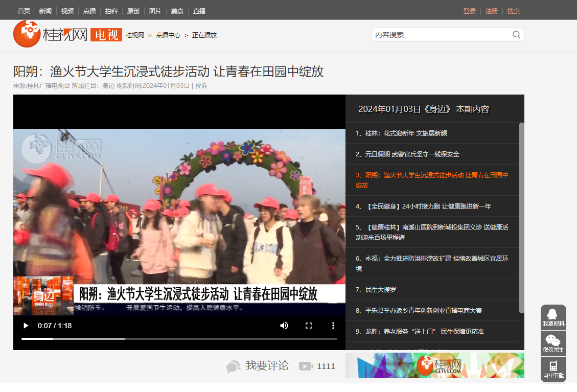Click the 桂视网 logo icon
Screen dimensions: 577x392
pyautogui.click(x=27, y=34)
